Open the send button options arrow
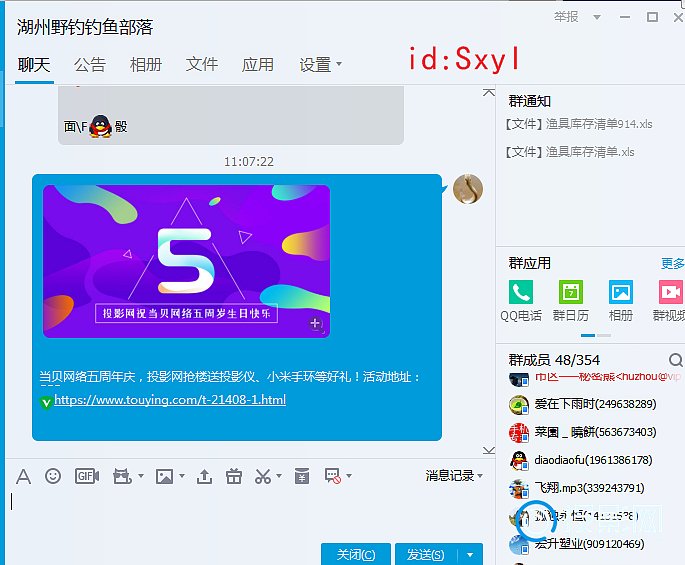The height and width of the screenshot is (565, 685). (x=471, y=555)
